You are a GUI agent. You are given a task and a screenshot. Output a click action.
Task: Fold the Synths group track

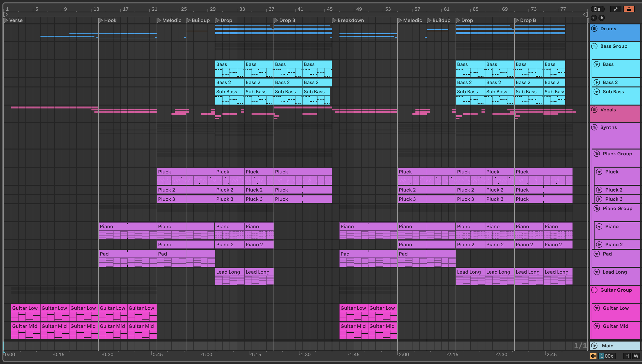595,128
